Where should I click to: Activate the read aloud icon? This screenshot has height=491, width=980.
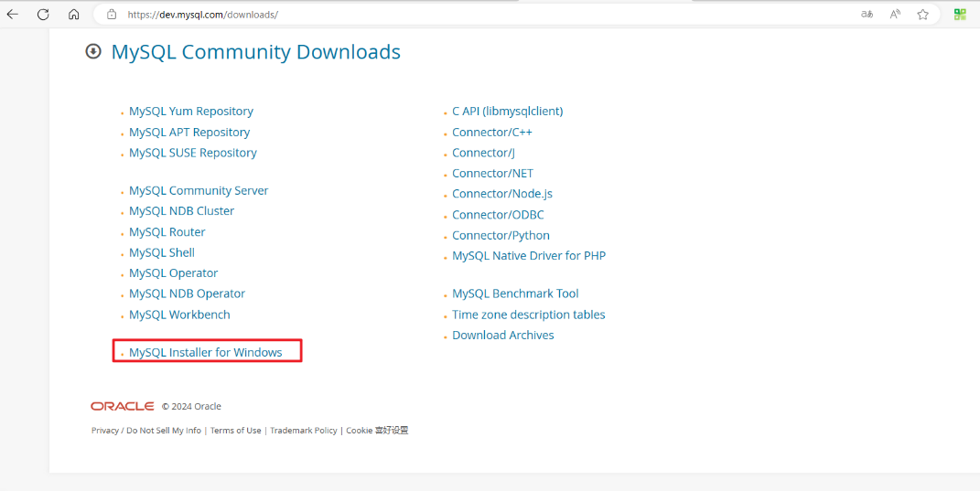pyautogui.click(x=895, y=15)
